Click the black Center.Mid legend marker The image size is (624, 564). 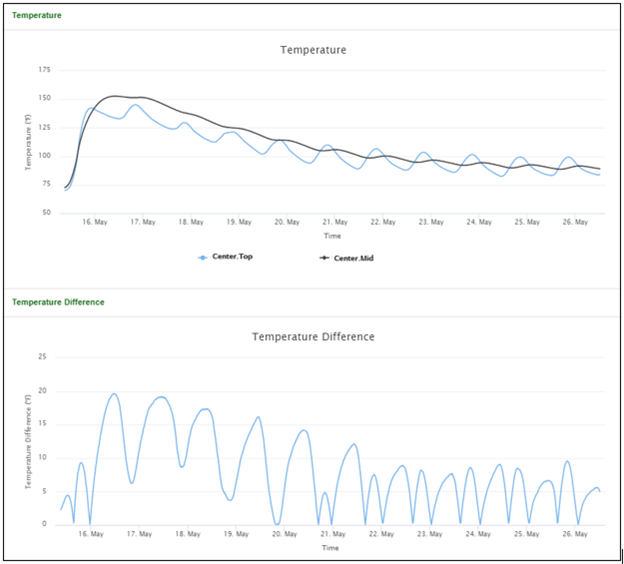(324, 258)
